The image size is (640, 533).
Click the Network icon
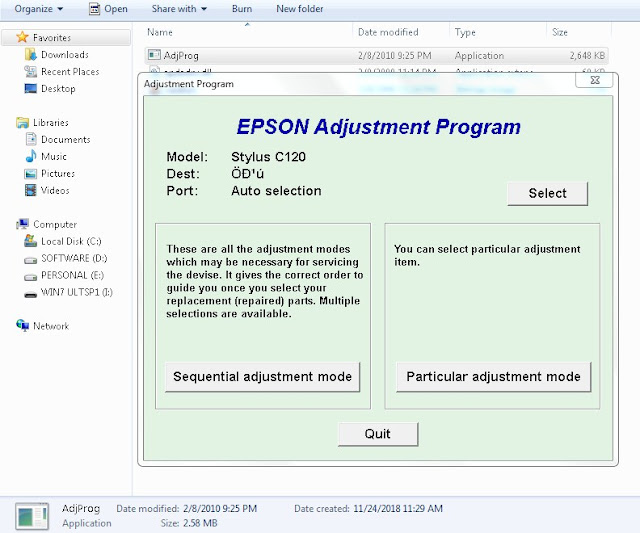[x=22, y=325]
